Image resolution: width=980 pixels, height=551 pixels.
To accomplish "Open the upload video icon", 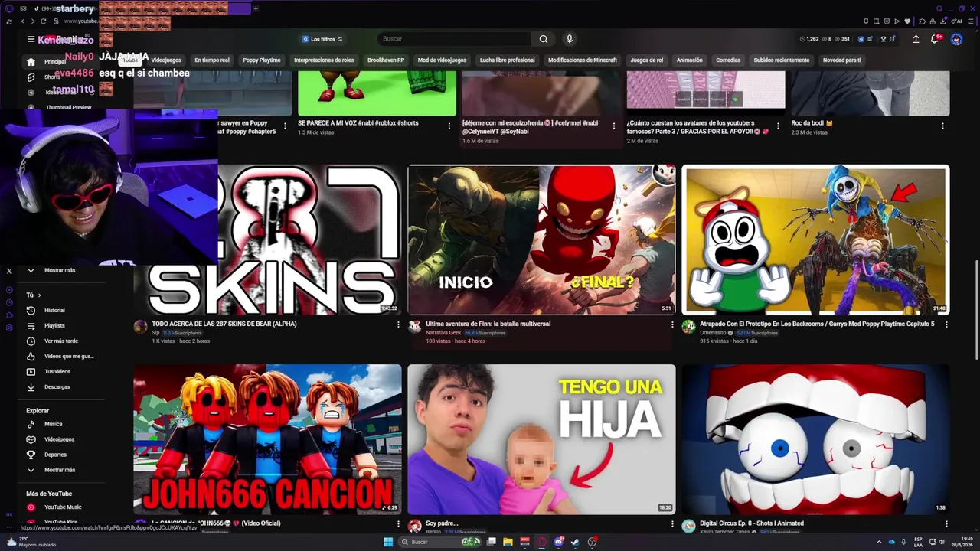I will (x=916, y=39).
